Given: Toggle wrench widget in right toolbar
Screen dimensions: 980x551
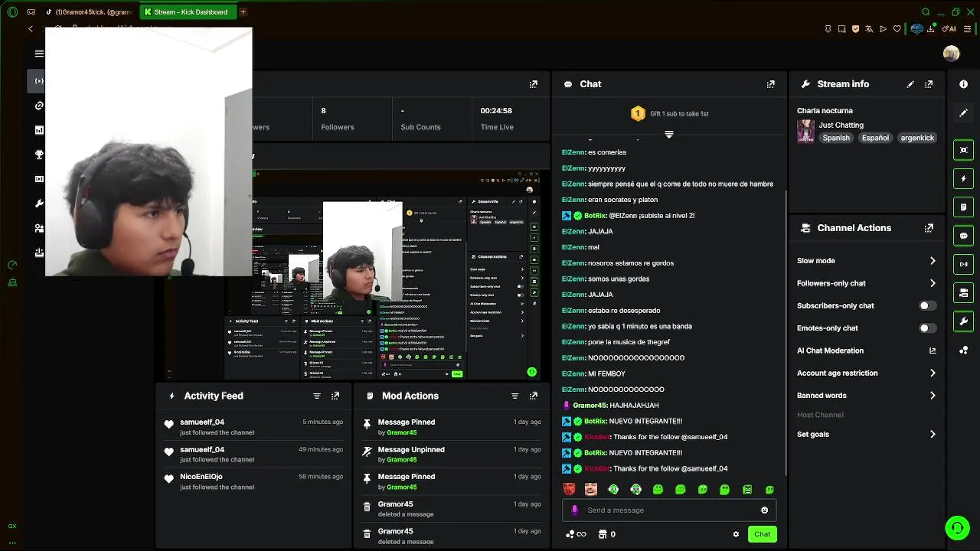Looking at the screenshot, I should tap(964, 321).
